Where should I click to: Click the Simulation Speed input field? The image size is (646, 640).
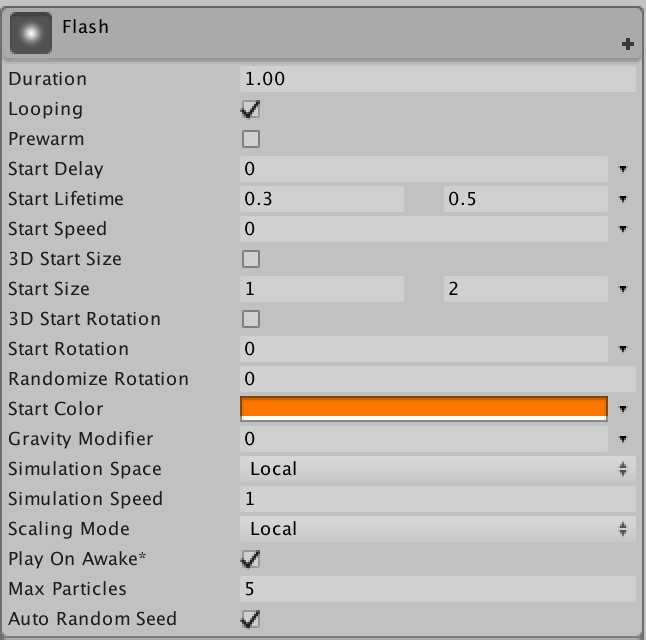(x=438, y=499)
